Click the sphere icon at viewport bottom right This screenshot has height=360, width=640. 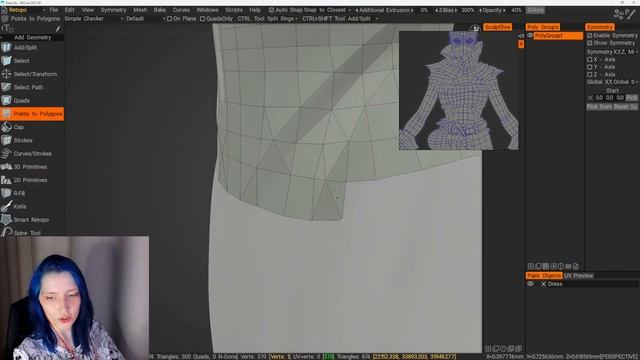point(503,349)
